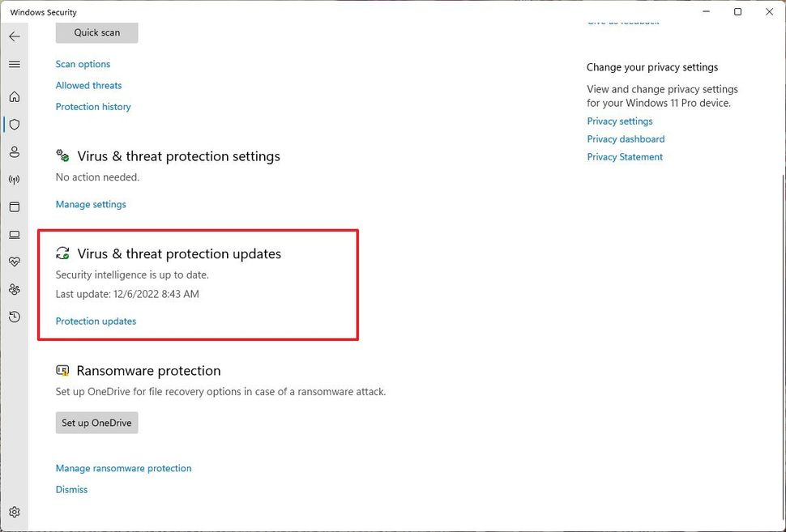Open Device performance & health heart icon

(x=15, y=262)
